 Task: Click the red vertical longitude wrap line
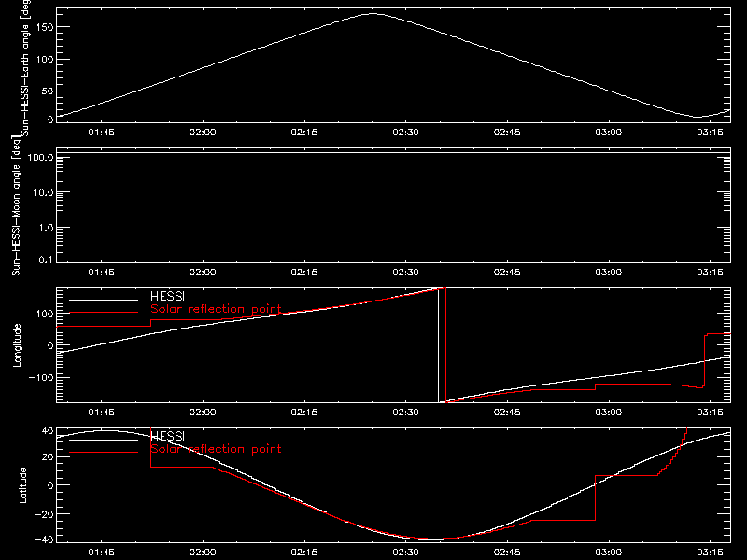click(x=446, y=345)
